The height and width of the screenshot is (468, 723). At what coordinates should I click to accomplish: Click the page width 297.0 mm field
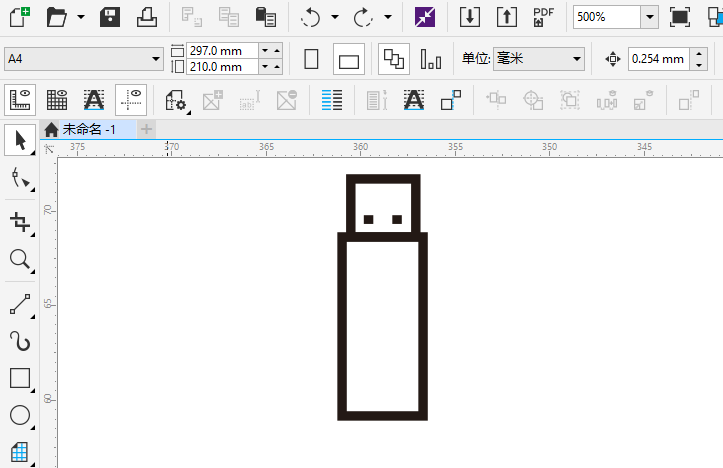[221, 51]
